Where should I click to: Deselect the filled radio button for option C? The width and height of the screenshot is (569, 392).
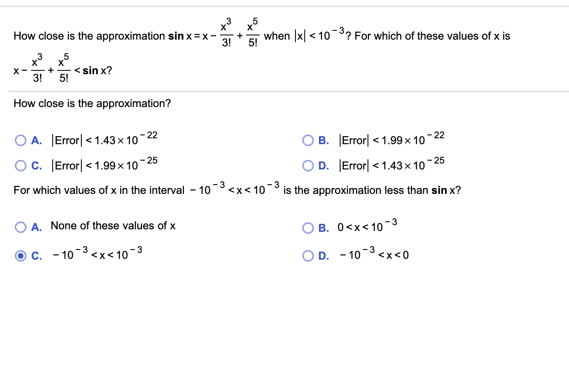(20, 255)
